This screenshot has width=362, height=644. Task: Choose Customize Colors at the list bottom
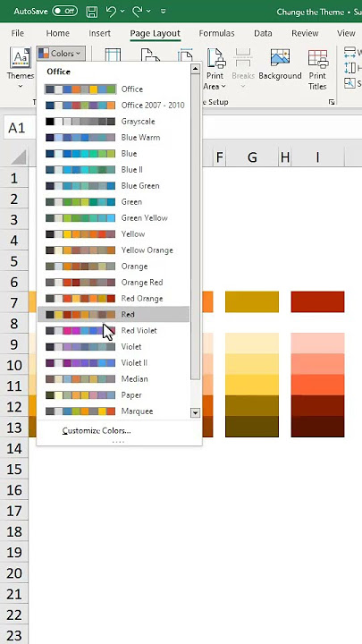point(97,431)
